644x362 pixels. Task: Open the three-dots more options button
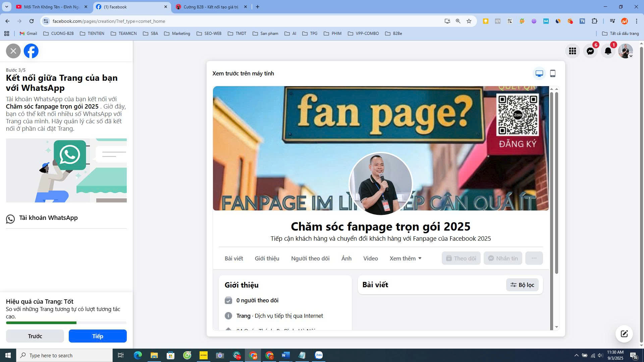click(534, 258)
